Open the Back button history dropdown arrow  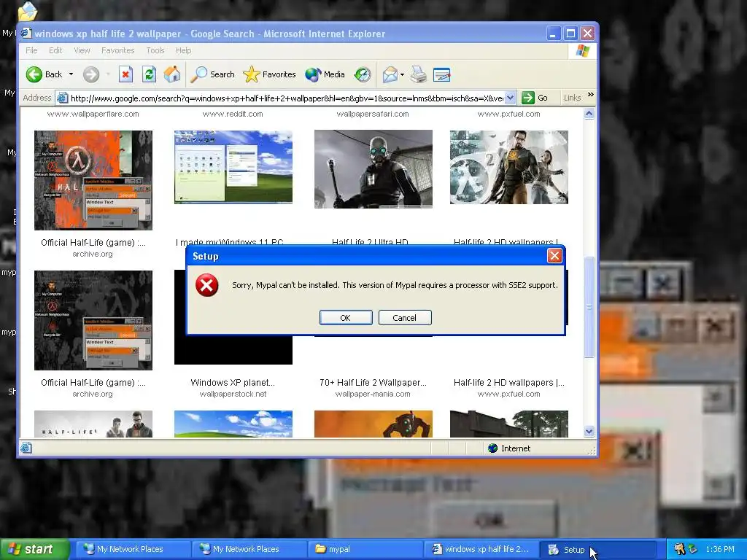click(x=71, y=74)
